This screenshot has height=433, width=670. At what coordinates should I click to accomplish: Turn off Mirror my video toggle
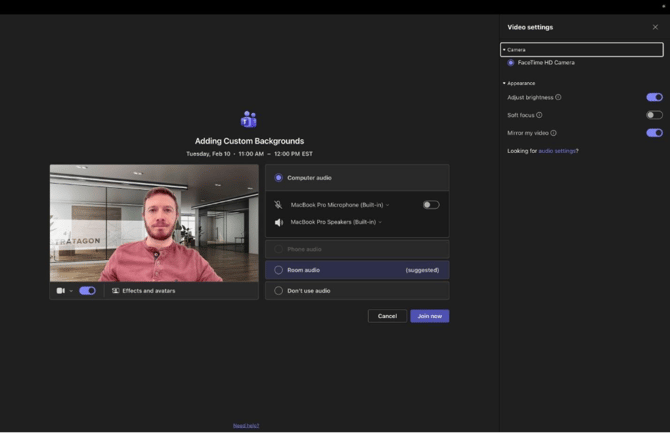point(654,133)
